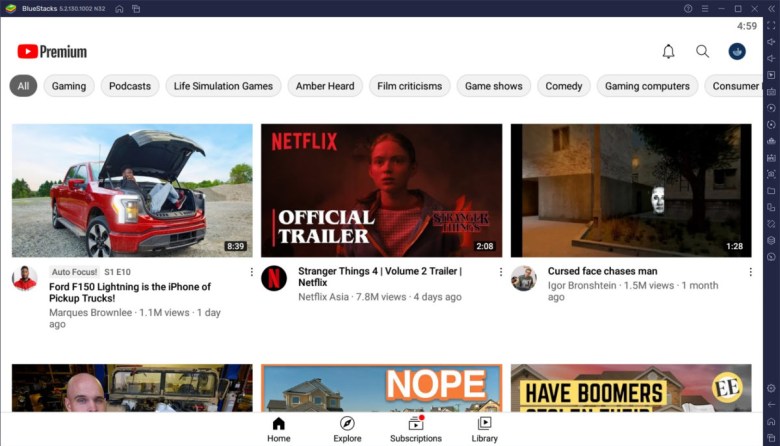The image size is (780, 446).
Task: Toggle BlueStacks fullscreen icon
Action: coord(771,25)
